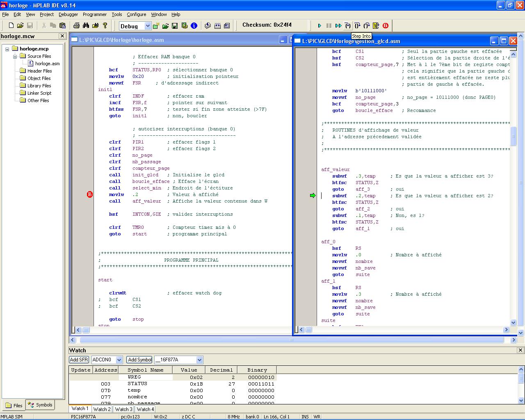Click the Step Into debug button
The width and height of the screenshot is (525, 420).
click(x=348, y=26)
